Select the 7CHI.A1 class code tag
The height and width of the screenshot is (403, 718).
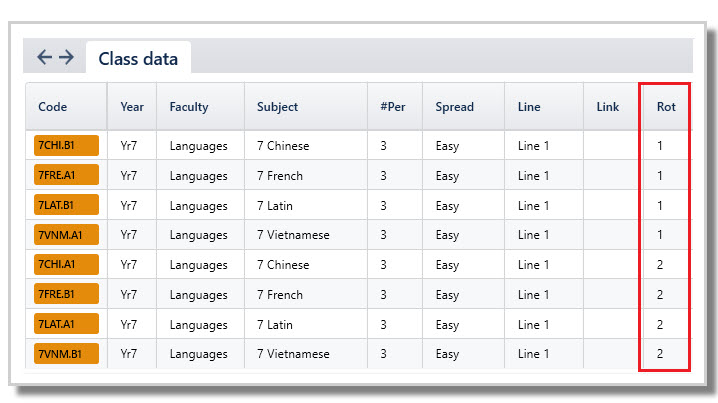click(x=66, y=264)
